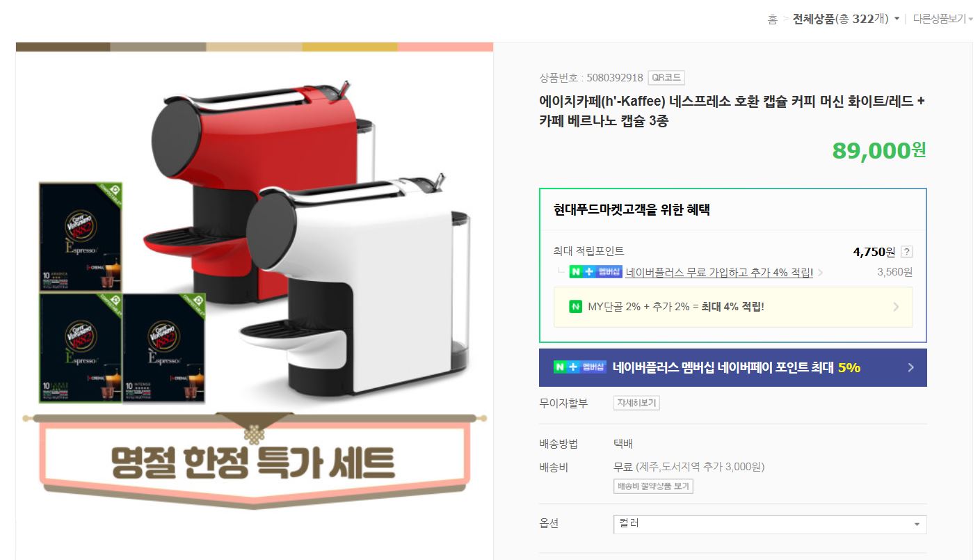Click the arrow on blue 네이버플러스 banner

(x=911, y=367)
